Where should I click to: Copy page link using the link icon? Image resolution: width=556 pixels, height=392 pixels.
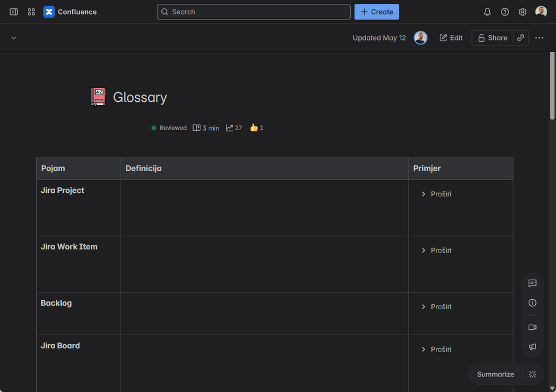520,38
